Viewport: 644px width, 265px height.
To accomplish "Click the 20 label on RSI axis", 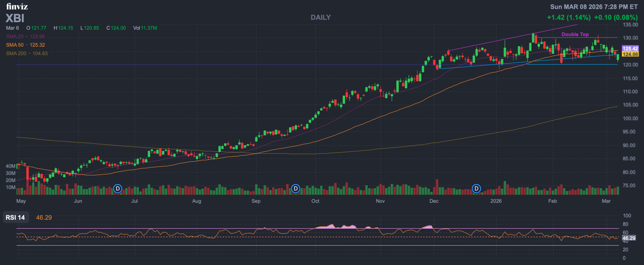I will coord(625,249).
